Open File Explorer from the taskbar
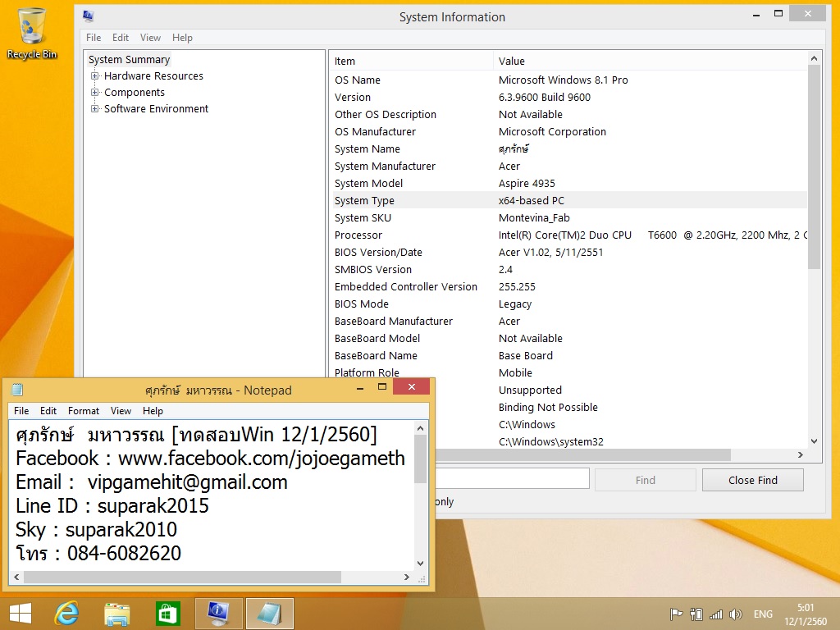This screenshot has height=630, width=840. click(116, 614)
